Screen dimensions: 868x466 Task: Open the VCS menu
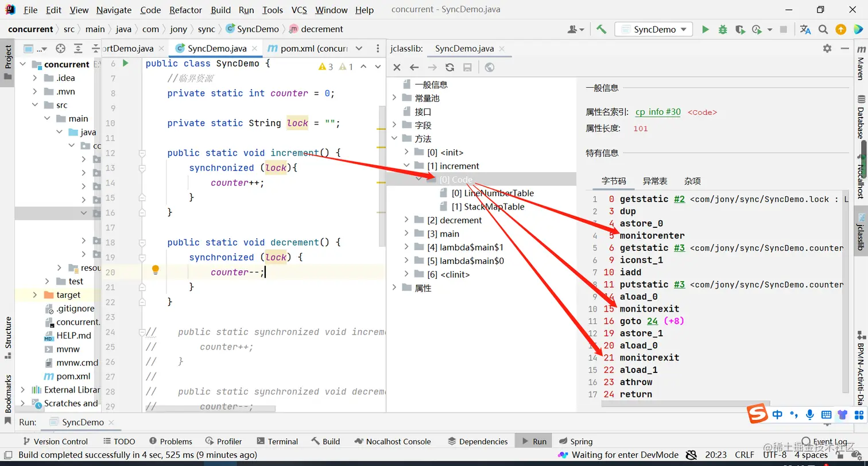point(299,10)
